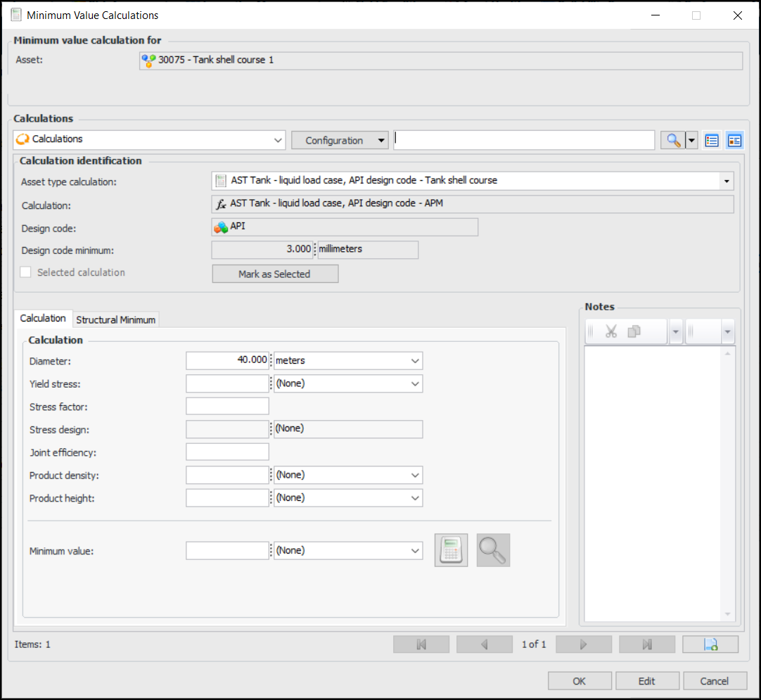Click the calculator icon beside Minimum value
The width and height of the screenshot is (761, 700).
tap(451, 550)
